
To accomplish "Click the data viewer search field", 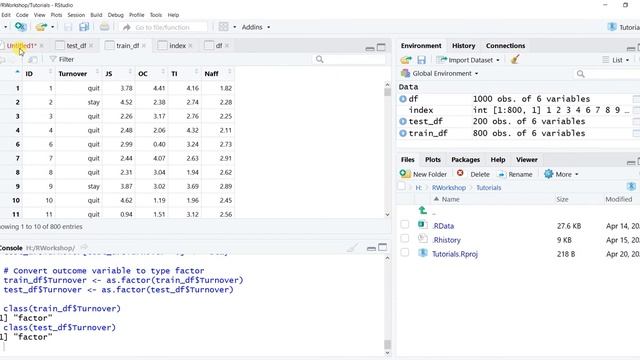I will (349, 60).
